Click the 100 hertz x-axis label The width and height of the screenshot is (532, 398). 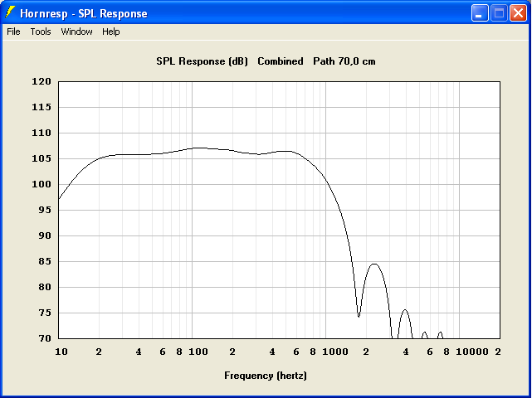tap(198, 352)
